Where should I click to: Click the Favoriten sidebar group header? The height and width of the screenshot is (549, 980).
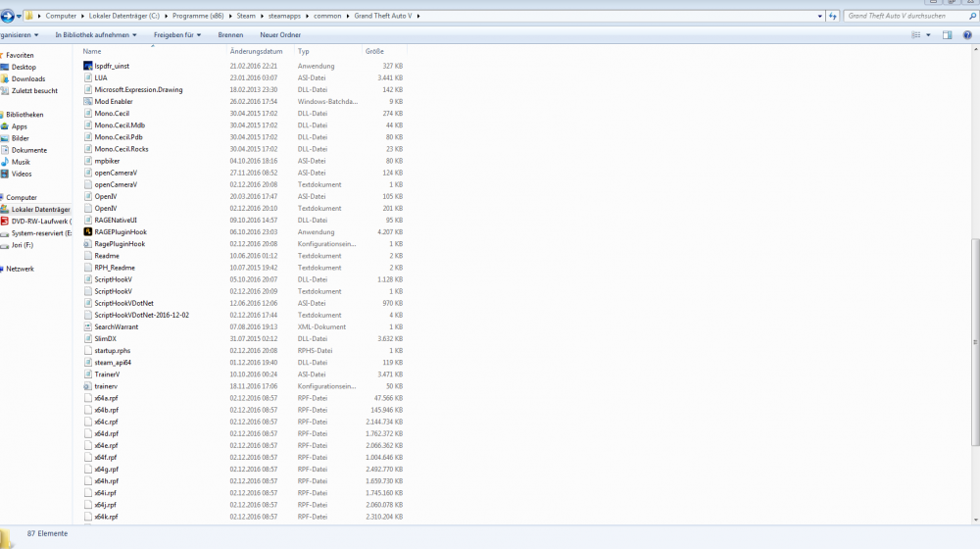tap(20, 55)
